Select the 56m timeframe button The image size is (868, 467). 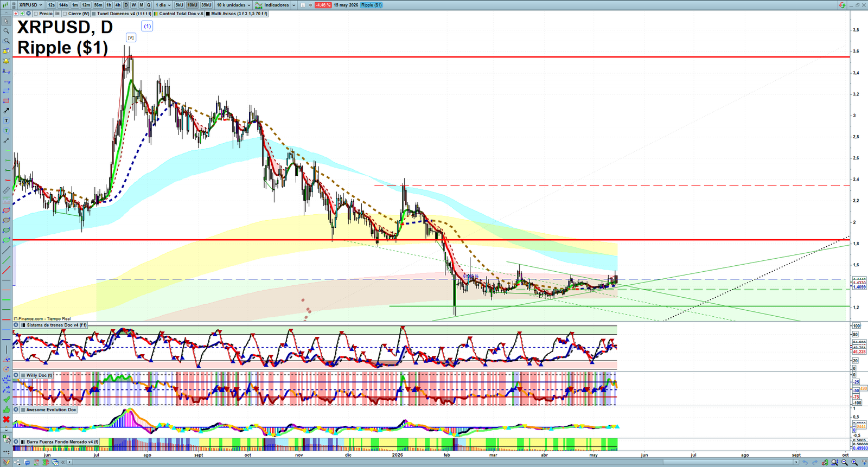tap(98, 5)
